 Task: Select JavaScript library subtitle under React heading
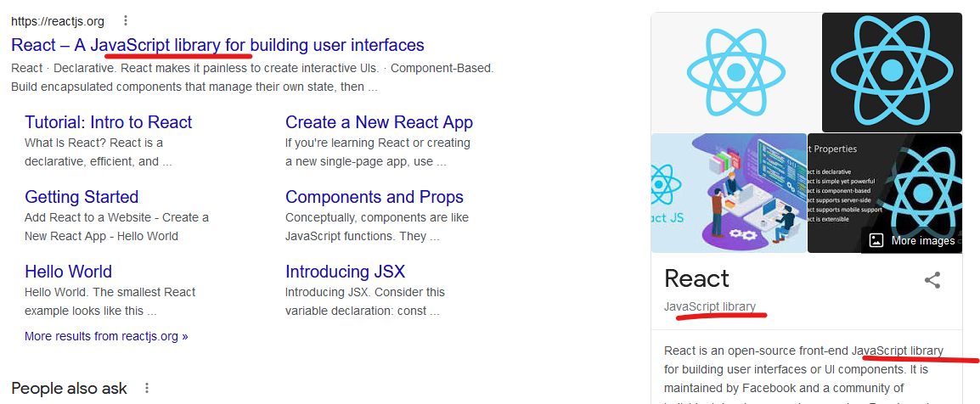pos(710,306)
